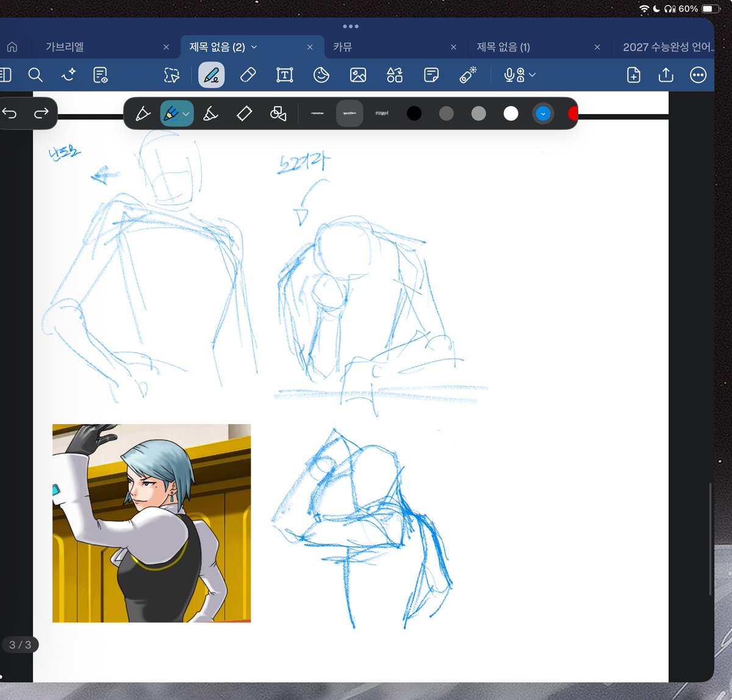The image size is (732, 700).
Task: Open the document review page icon
Action: [100, 74]
